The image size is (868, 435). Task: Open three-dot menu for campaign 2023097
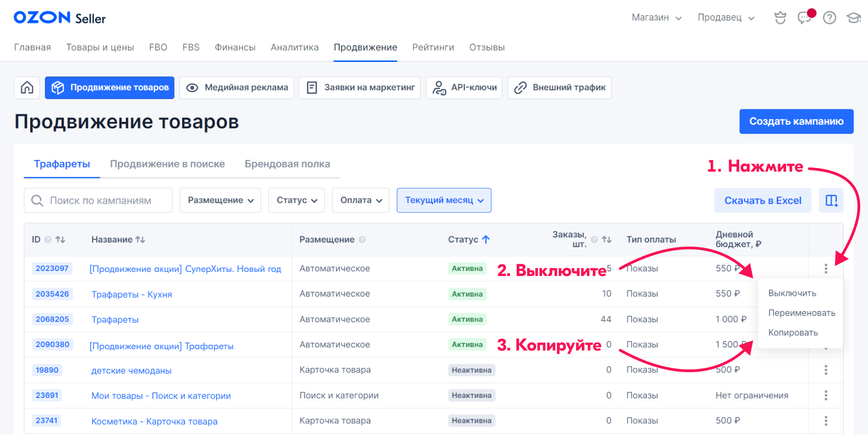click(826, 269)
